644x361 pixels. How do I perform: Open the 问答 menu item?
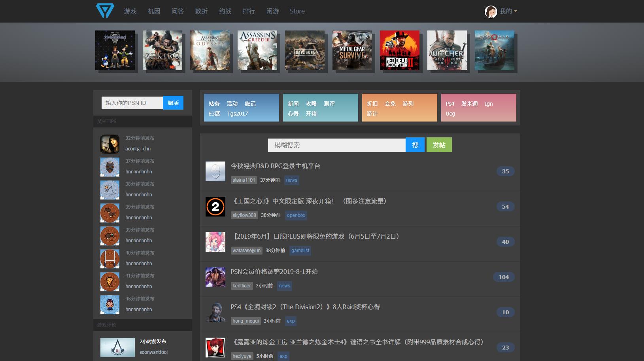(x=178, y=11)
